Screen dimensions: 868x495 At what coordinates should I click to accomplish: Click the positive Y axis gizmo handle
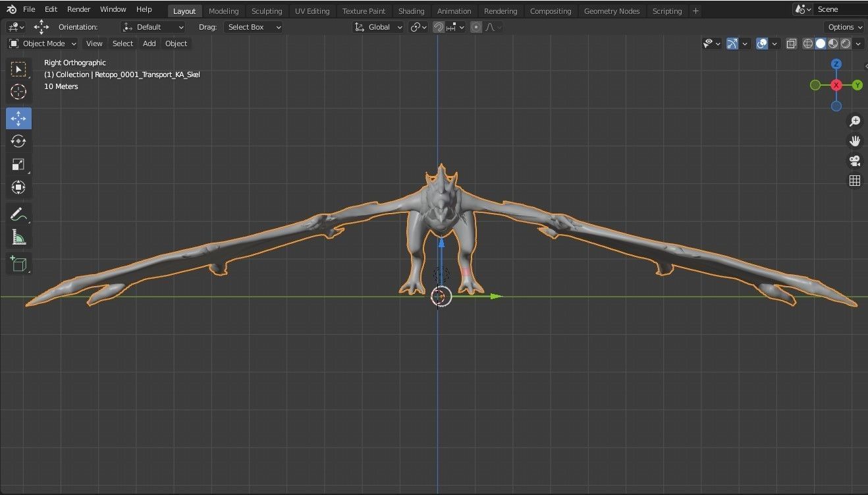[x=857, y=85]
